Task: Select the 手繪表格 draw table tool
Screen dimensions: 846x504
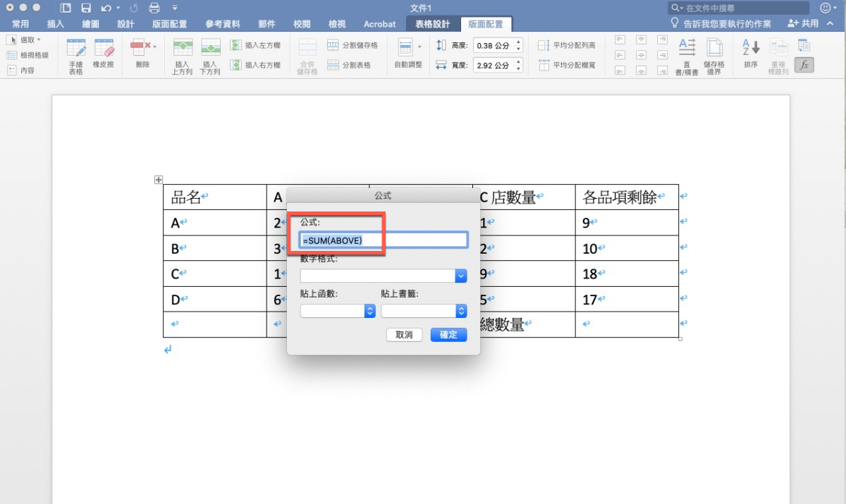Action: click(x=75, y=56)
